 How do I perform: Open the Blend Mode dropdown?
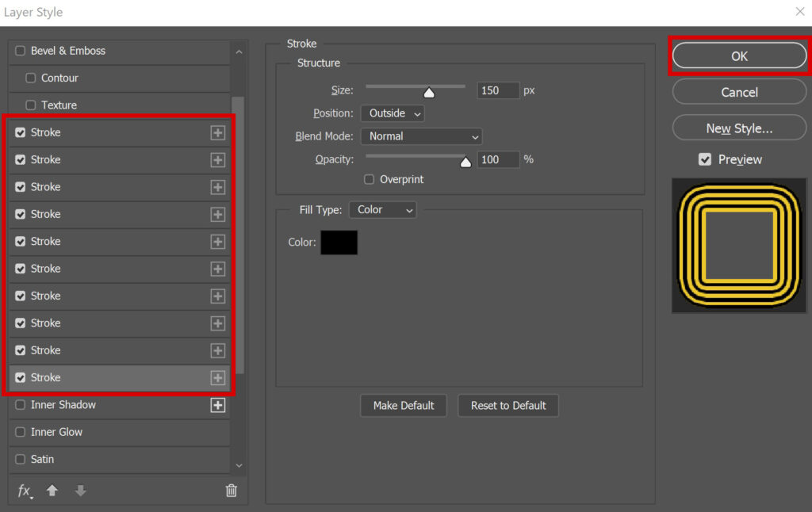(422, 136)
